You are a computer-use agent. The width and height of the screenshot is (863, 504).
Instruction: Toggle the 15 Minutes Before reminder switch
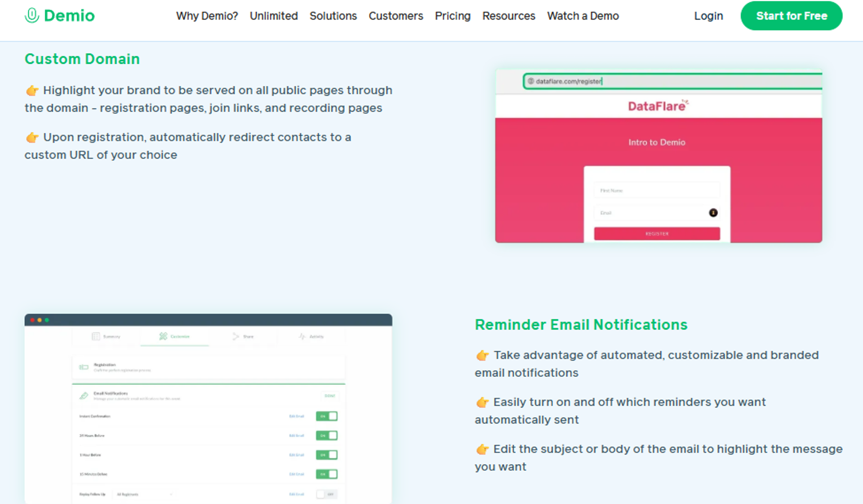tap(327, 474)
